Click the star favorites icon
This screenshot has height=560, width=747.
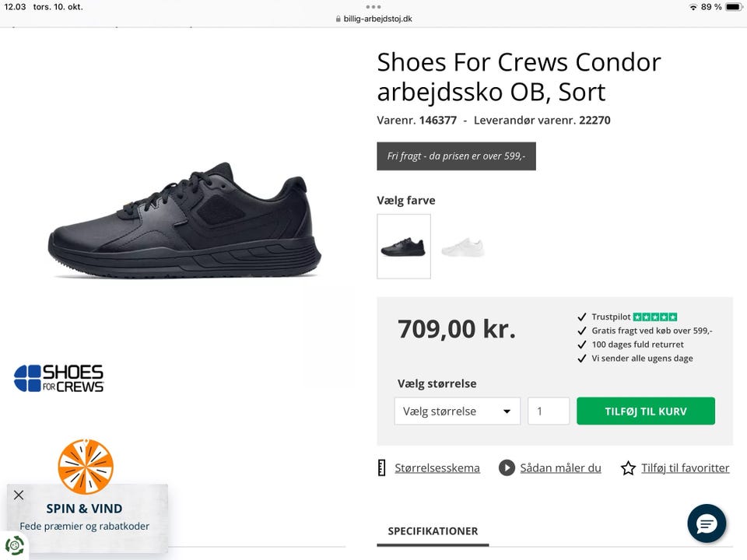[x=628, y=468]
